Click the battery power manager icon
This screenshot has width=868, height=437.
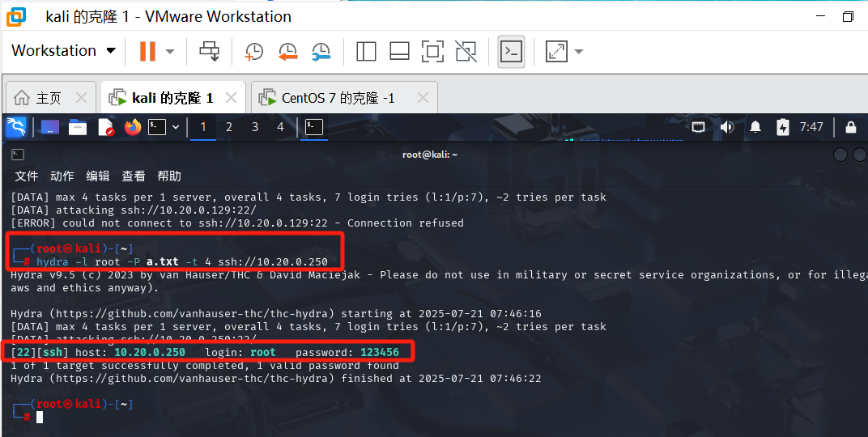pos(783,127)
